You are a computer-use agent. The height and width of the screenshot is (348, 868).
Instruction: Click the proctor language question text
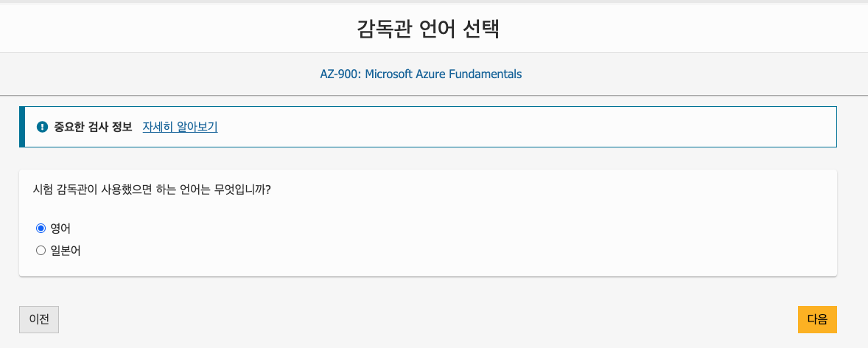tap(152, 189)
